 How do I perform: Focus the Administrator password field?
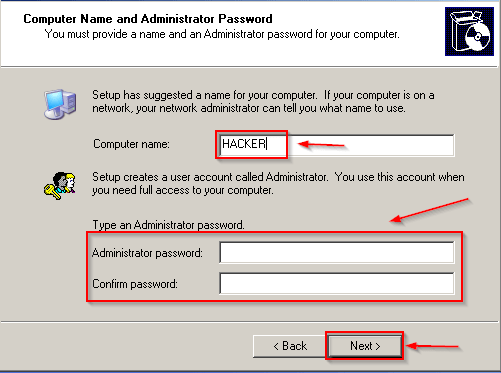337,253
